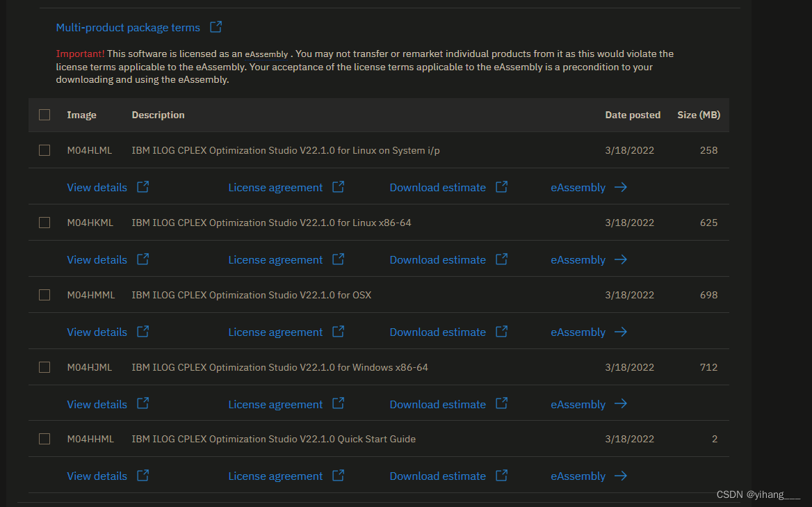Image resolution: width=812 pixels, height=507 pixels.
Task: Open Download estimate for M04HLML
Action: 437,188
